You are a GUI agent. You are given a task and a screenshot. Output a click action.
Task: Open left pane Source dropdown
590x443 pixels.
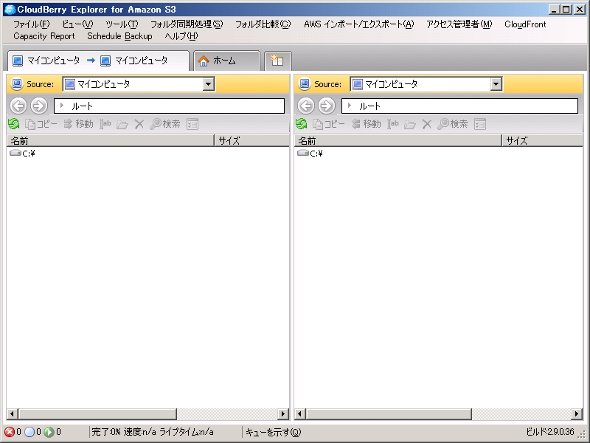[x=208, y=84]
